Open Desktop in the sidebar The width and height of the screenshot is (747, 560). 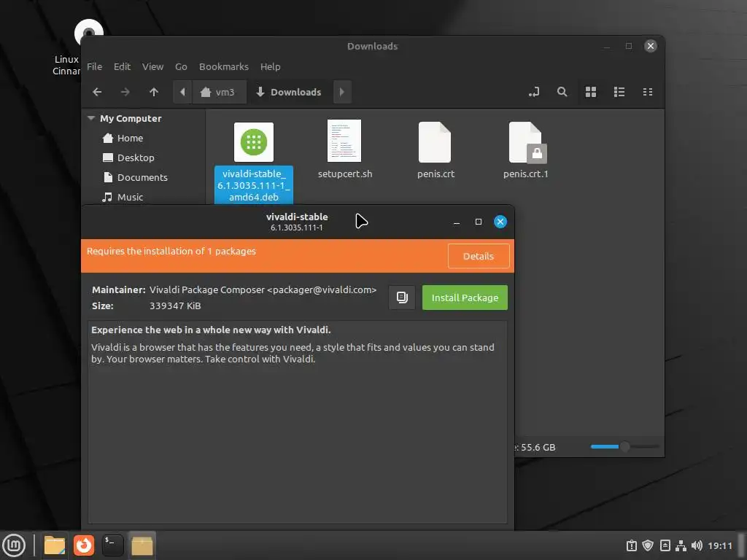[x=128, y=157]
